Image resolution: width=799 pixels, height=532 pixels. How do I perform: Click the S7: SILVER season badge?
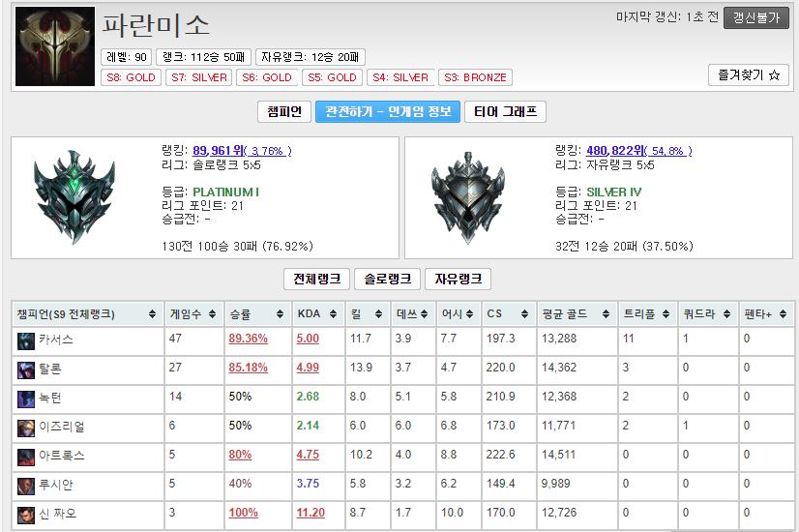(198, 77)
